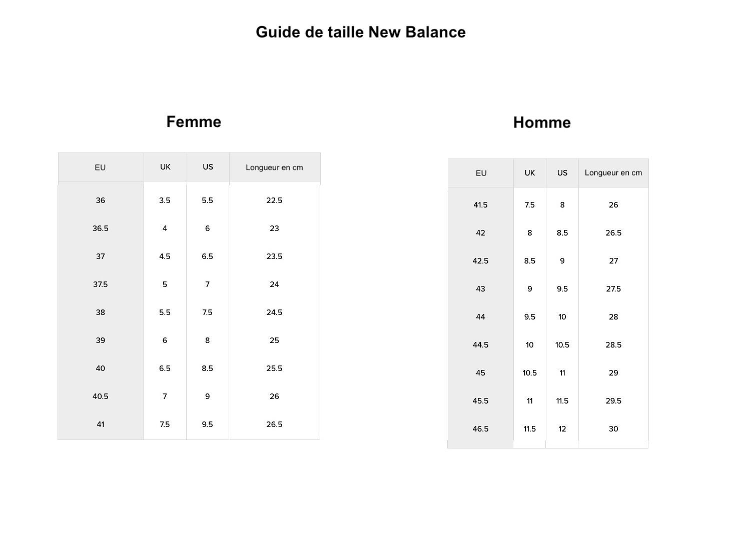
Task: Click EU size 40.5 in Femme table
Action: pyautogui.click(x=100, y=396)
